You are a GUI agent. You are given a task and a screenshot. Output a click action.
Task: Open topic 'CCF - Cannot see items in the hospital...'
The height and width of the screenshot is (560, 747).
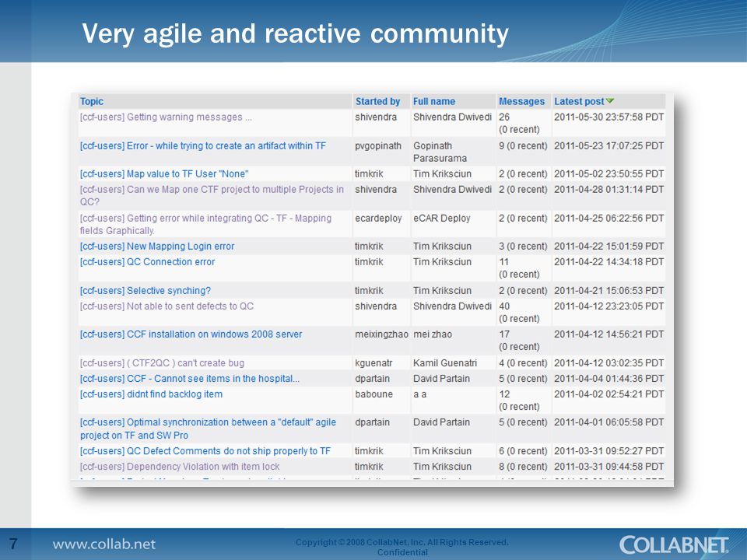click(x=190, y=379)
